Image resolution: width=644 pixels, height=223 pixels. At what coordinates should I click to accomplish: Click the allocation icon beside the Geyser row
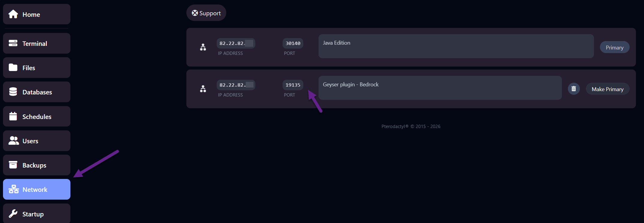click(203, 89)
